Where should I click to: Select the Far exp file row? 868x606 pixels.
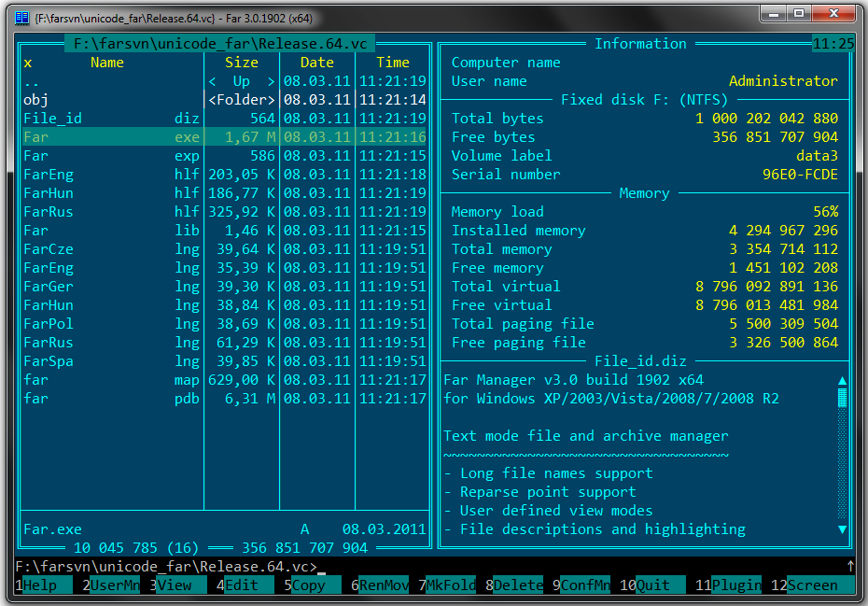pyautogui.click(x=224, y=156)
